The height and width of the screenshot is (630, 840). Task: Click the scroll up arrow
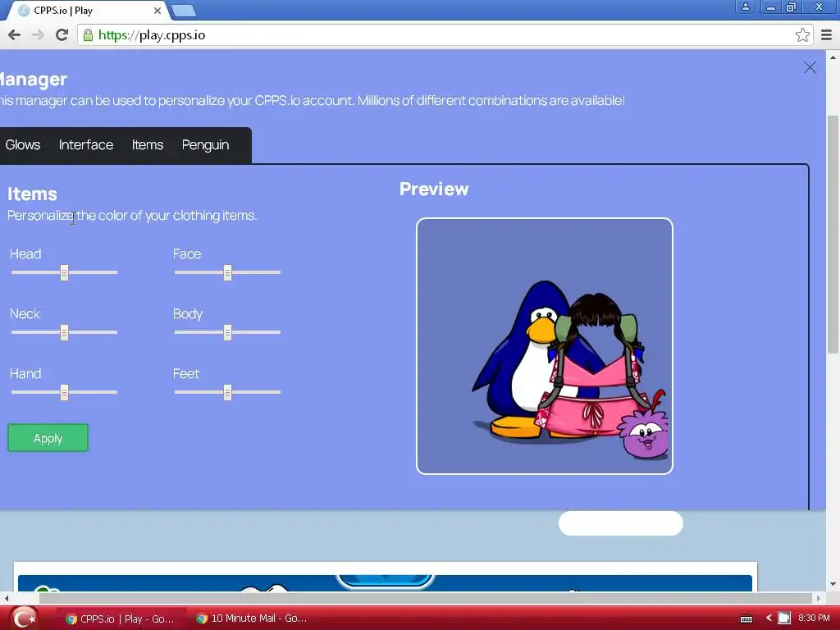pos(833,57)
